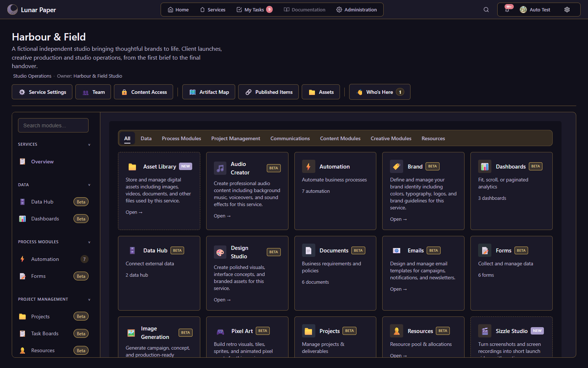Click the Design Studio palette icon
The image size is (588, 368).
click(x=220, y=252)
